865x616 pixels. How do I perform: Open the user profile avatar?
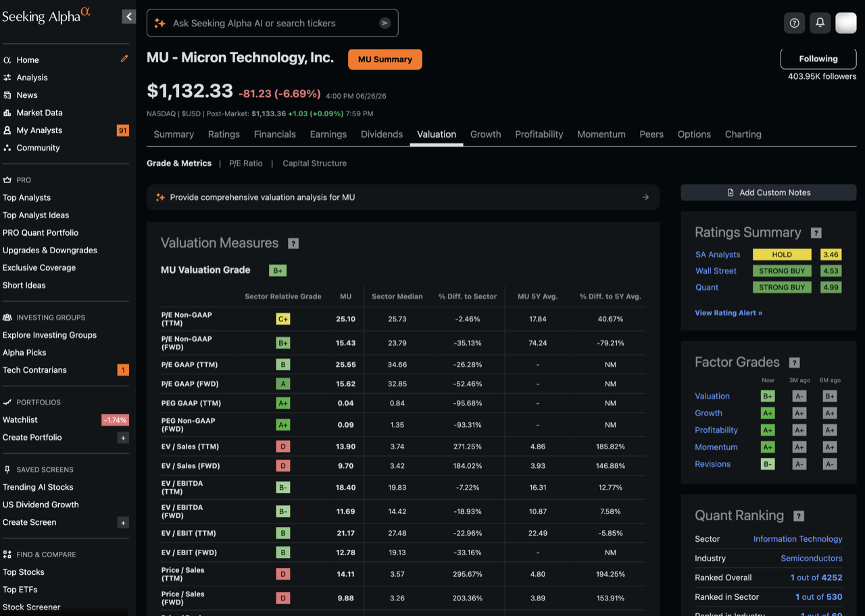coord(846,23)
